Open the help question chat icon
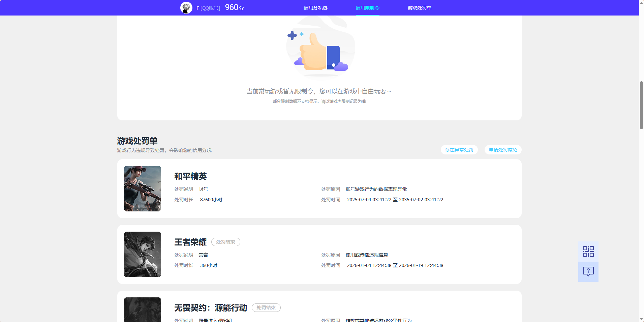This screenshot has height=322, width=644. coord(588,272)
